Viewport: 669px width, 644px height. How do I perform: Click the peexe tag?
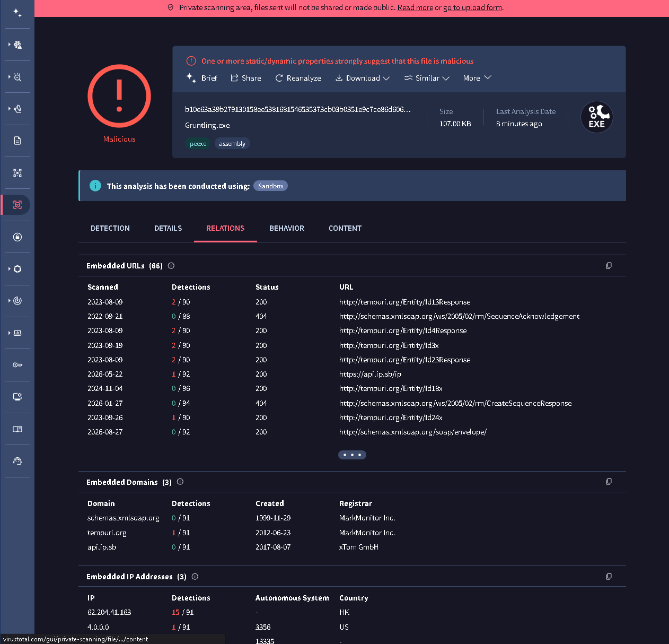(198, 144)
